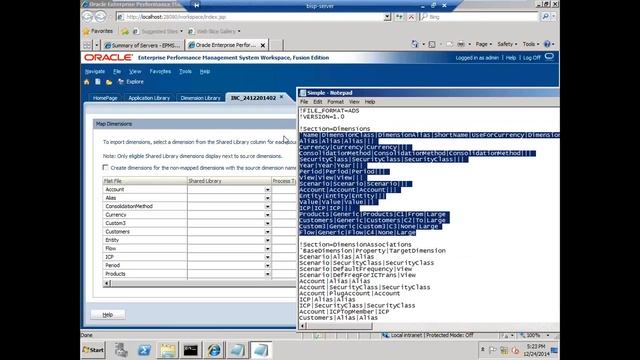Switch to the Dimension Library tab
640x360 pixels.
(x=200, y=98)
